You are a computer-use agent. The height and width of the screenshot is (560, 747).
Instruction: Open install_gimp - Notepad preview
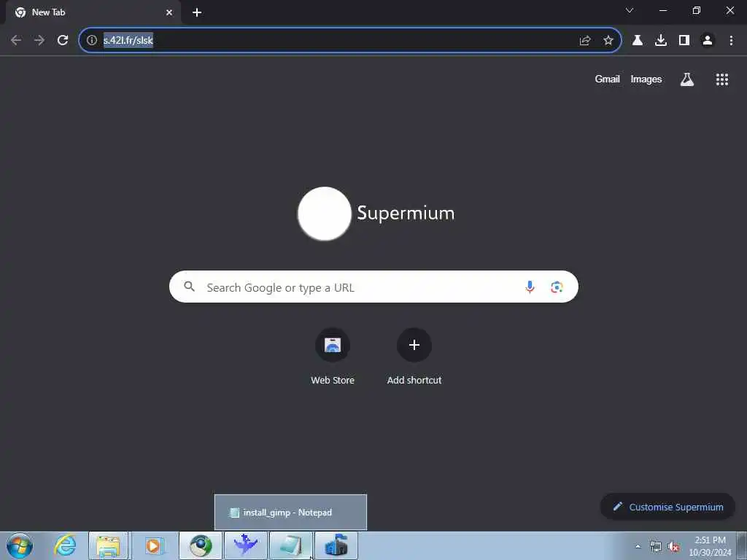coord(290,513)
